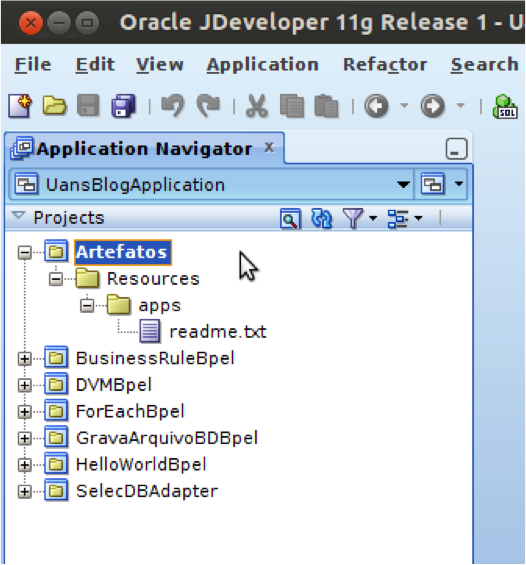Select the Artefatos project label
Viewport: 526px width, 565px height.
point(122,252)
